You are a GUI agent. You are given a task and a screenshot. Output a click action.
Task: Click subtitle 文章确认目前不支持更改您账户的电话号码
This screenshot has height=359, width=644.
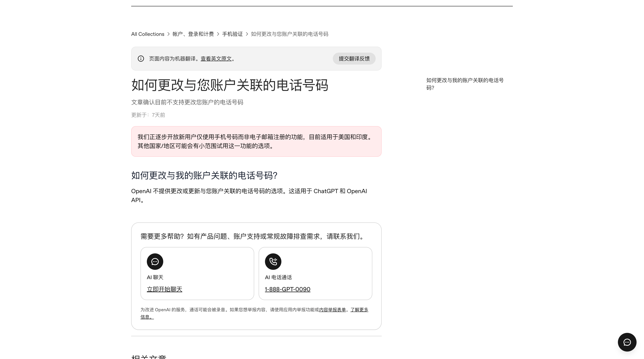187,102
